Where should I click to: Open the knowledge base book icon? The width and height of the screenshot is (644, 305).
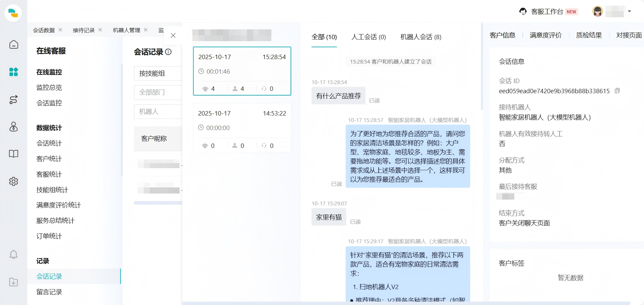click(x=14, y=154)
